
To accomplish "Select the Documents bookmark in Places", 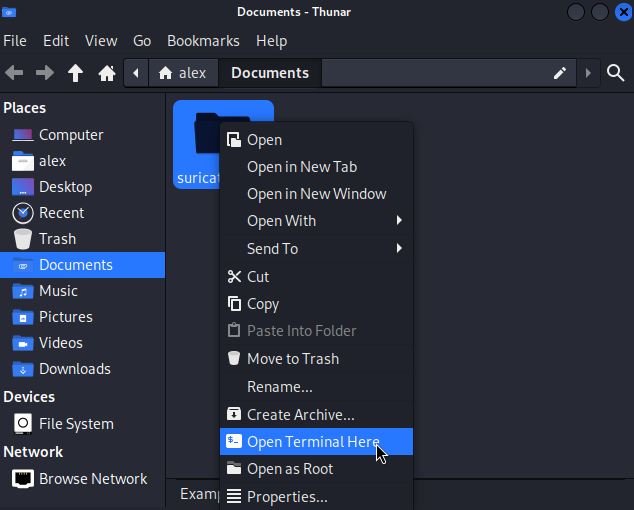I will [82, 265].
